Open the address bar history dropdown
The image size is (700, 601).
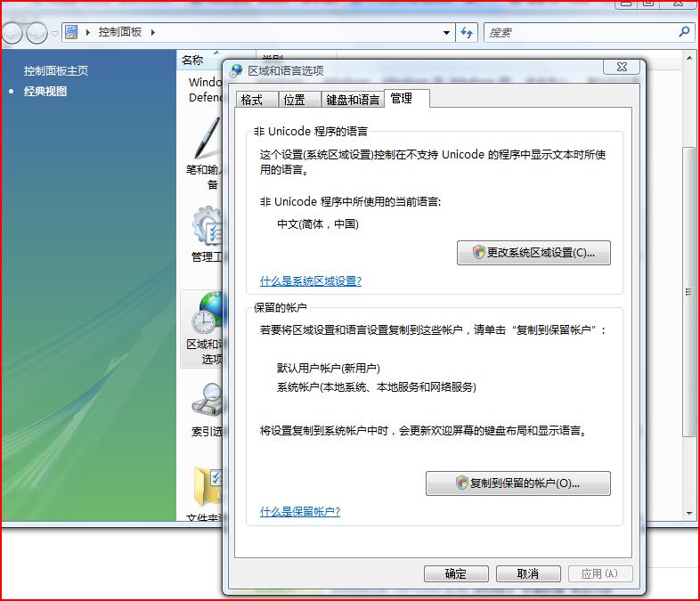point(446,33)
